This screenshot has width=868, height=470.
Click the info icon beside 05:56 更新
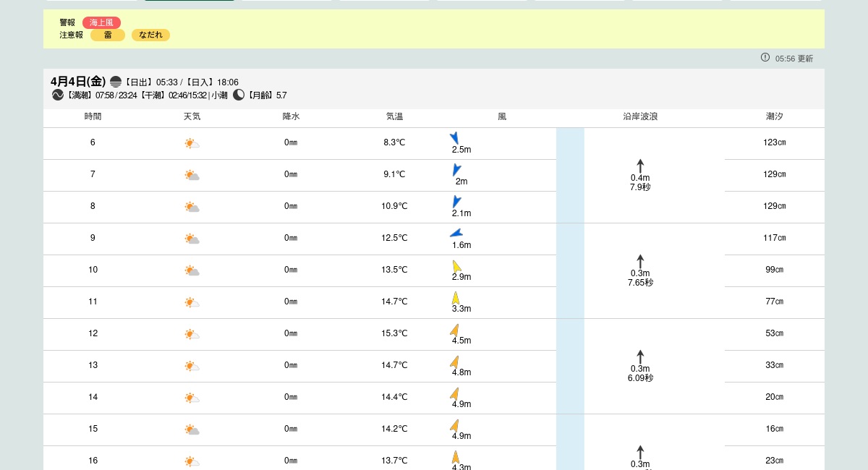[x=765, y=57]
